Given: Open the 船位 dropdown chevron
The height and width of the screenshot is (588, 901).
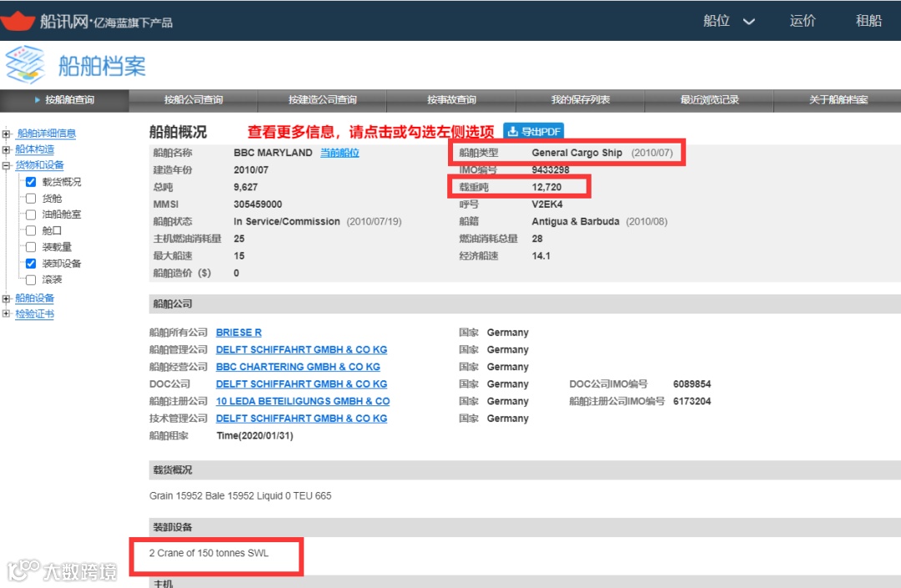Looking at the screenshot, I should (748, 22).
